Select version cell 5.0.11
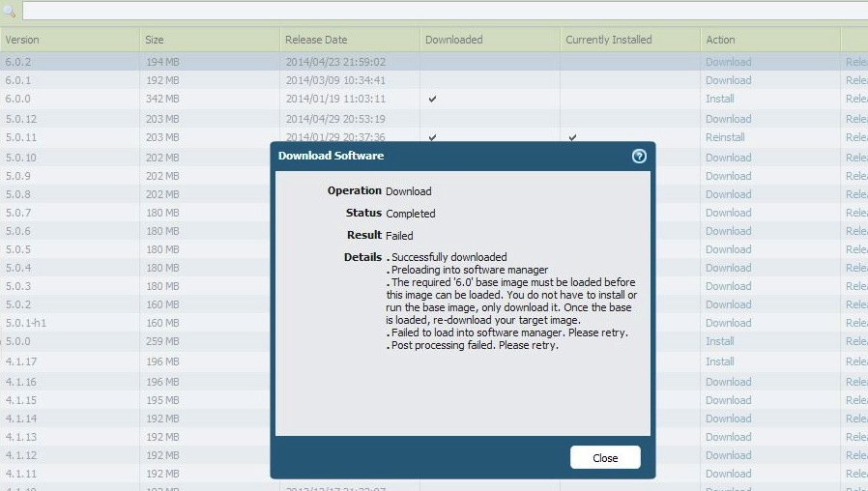 coord(21,137)
